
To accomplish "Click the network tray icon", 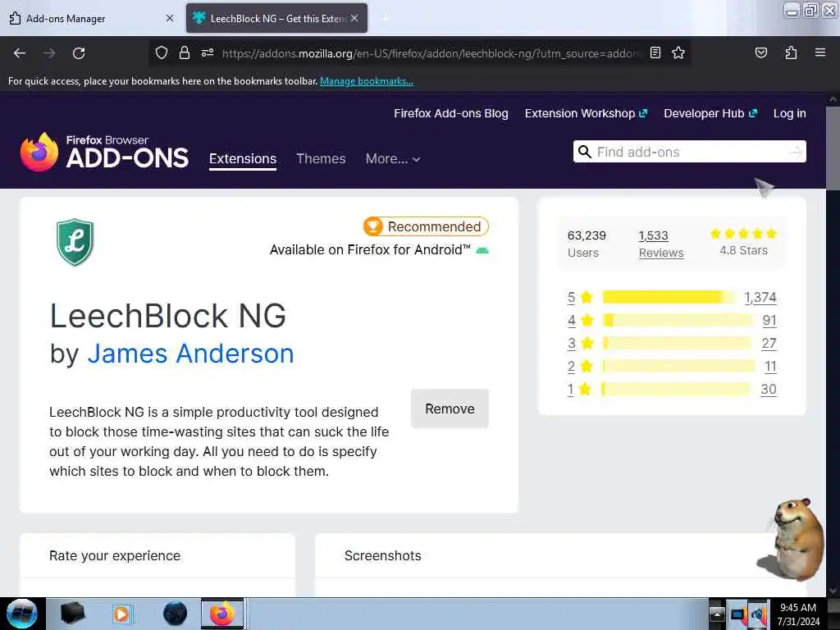I will coord(738,614).
